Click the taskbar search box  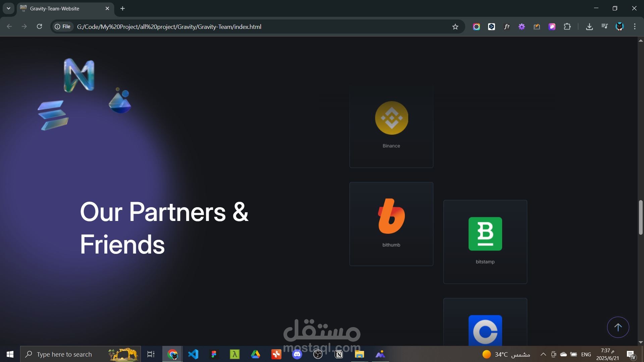(80, 354)
